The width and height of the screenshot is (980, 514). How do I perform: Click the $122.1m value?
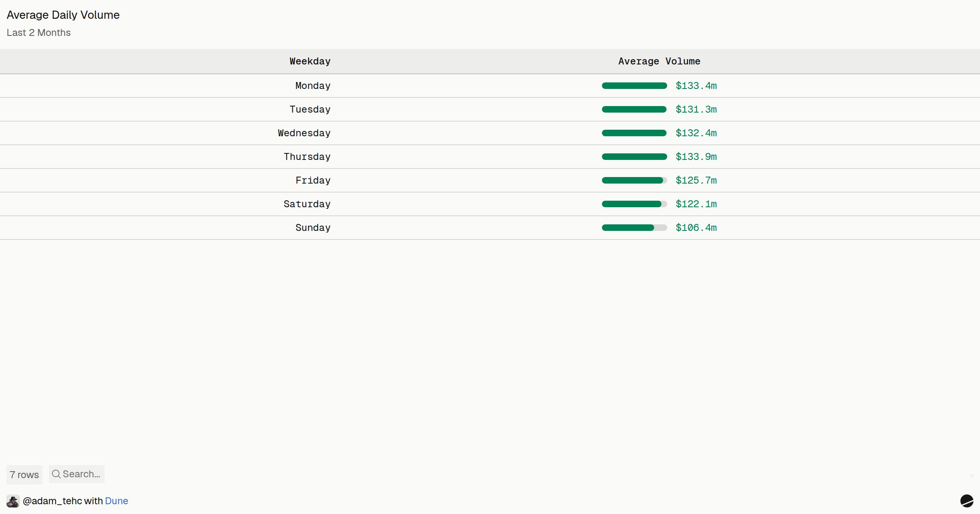(696, 204)
